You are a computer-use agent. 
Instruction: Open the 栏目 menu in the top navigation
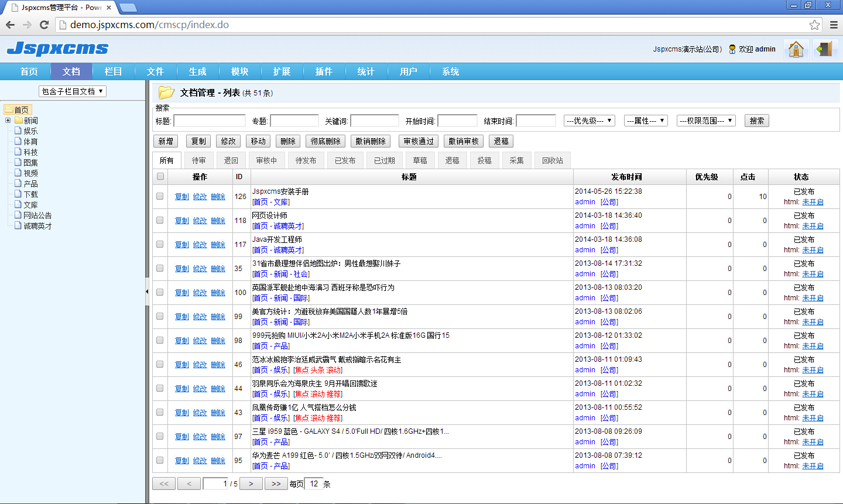tap(113, 71)
